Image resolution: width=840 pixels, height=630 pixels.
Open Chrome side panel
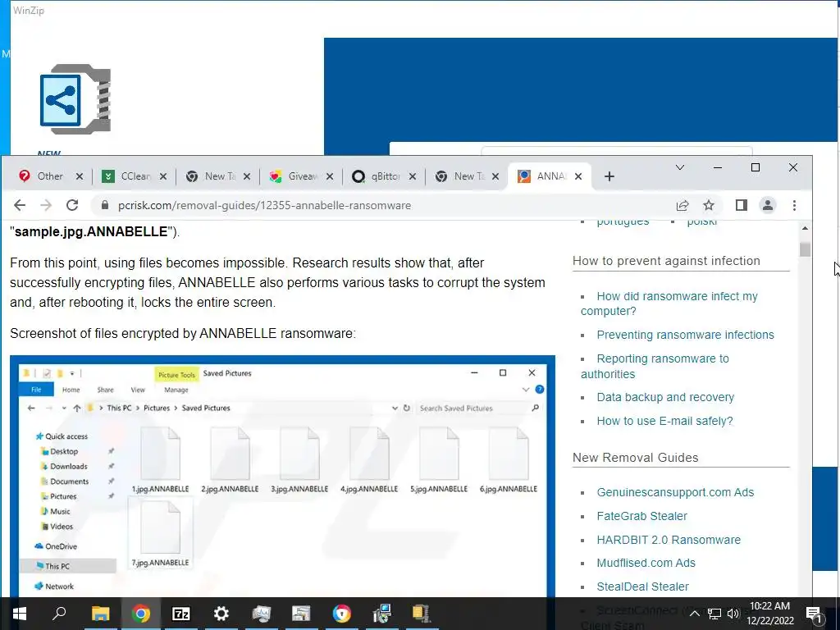pos(742,205)
